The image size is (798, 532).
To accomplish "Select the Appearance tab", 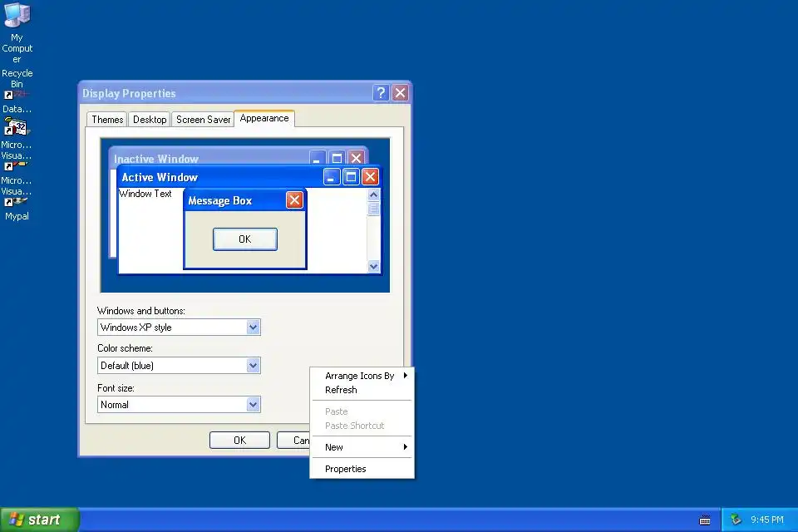I will (x=264, y=118).
